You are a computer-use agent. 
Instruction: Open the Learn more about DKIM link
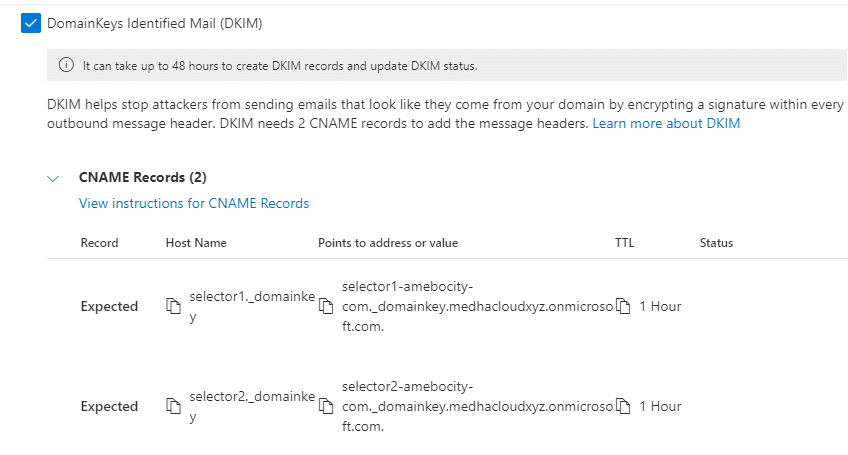pos(666,124)
